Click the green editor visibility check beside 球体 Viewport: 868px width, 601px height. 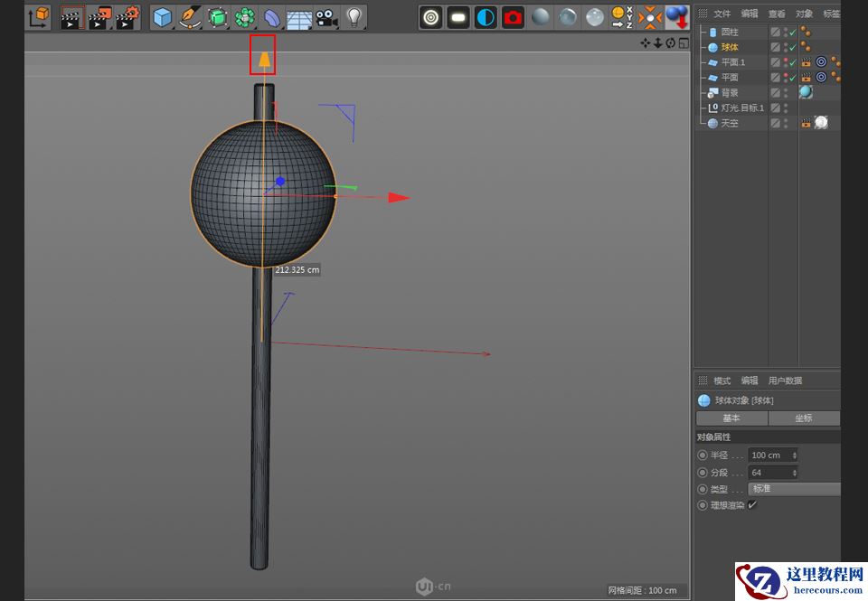pos(792,48)
